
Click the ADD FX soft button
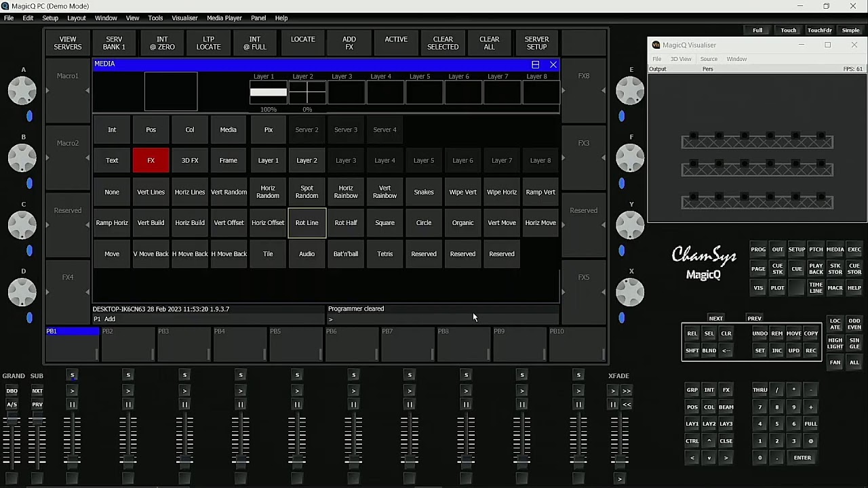click(349, 43)
